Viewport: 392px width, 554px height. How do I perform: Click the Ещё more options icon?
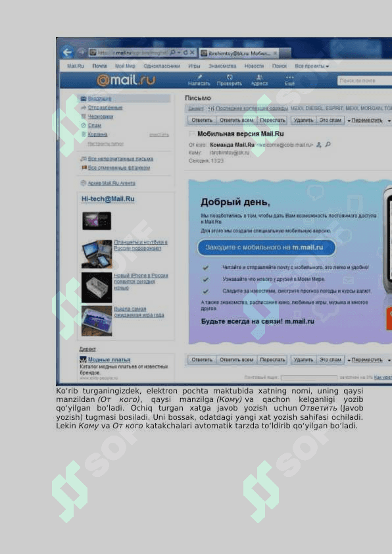[x=289, y=80]
